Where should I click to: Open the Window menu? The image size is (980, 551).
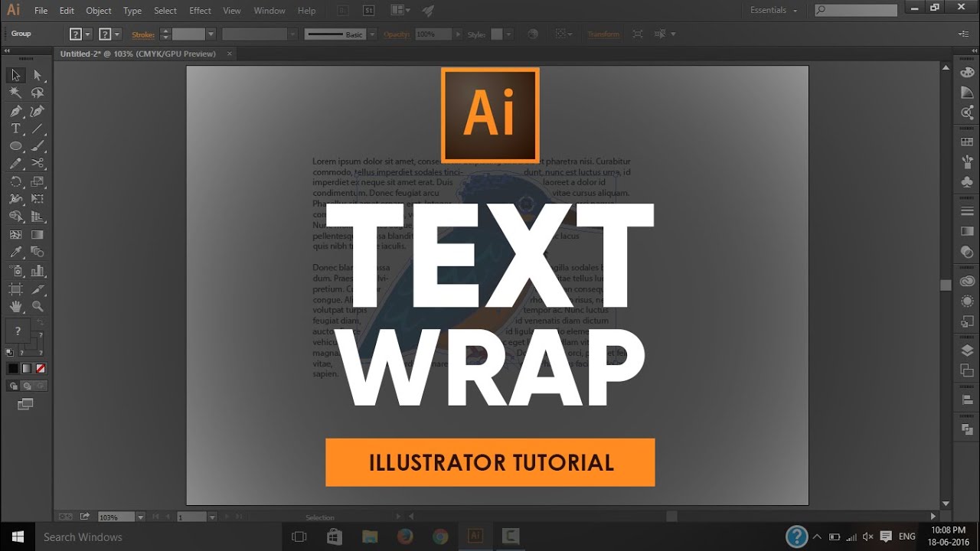(269, 11)
